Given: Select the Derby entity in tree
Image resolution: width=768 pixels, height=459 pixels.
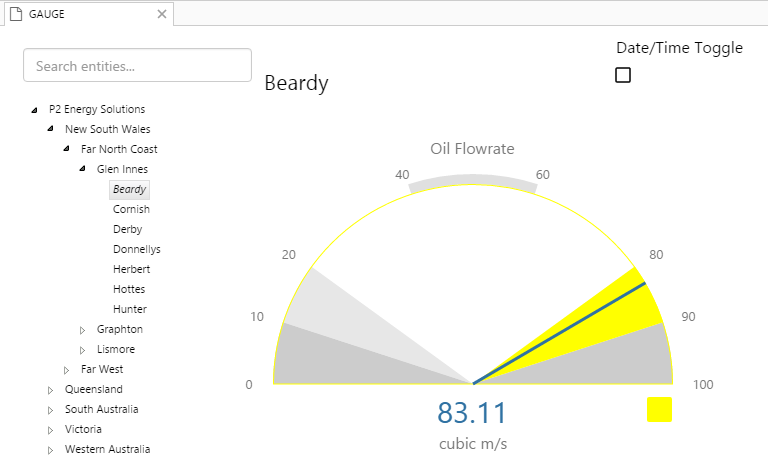Looking at the screenshot, I should [127, 230].
